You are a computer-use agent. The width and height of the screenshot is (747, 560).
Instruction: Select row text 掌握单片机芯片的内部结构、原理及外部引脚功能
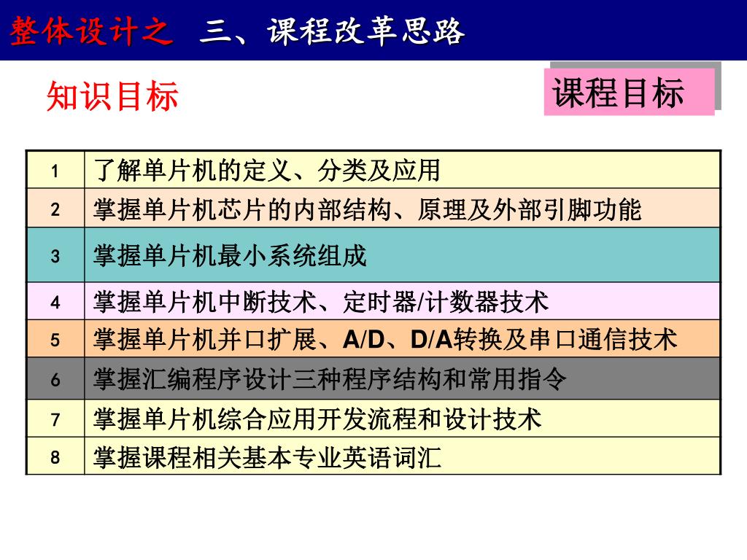point(368,209)
